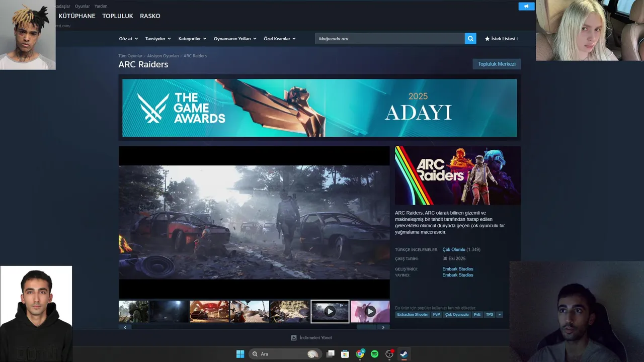The image size is (644, 362).
Task: Click The Game Awards 2025 Adayı banner
Action: coord(319,108)
